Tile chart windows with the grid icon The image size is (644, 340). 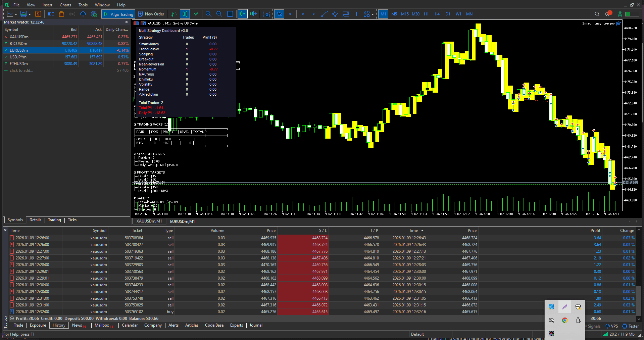230,14
